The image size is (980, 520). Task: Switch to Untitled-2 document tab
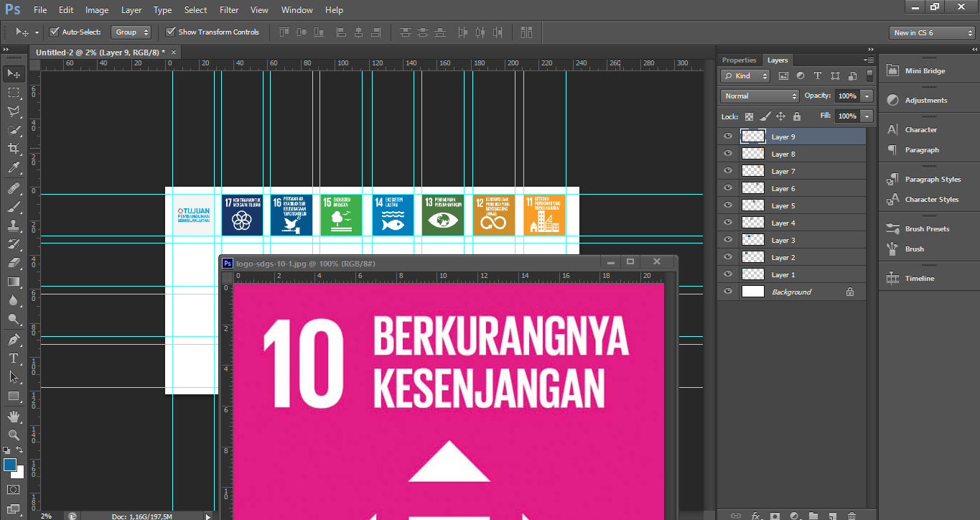point(101,52)
